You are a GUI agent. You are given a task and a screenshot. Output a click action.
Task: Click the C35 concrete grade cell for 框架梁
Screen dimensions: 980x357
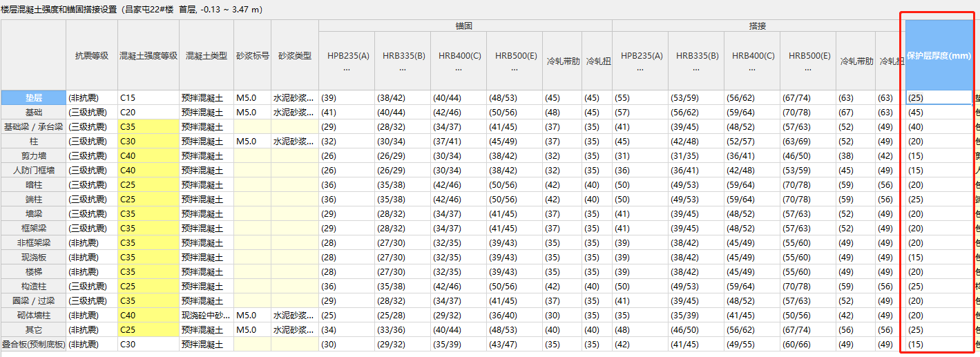(x=148, y=228)
